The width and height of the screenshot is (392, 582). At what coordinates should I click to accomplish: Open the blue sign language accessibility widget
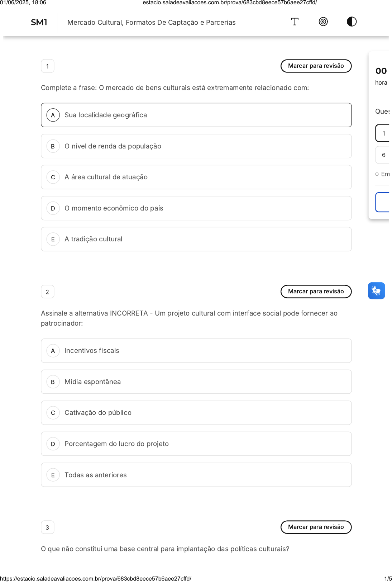click(x=376, y=291)
